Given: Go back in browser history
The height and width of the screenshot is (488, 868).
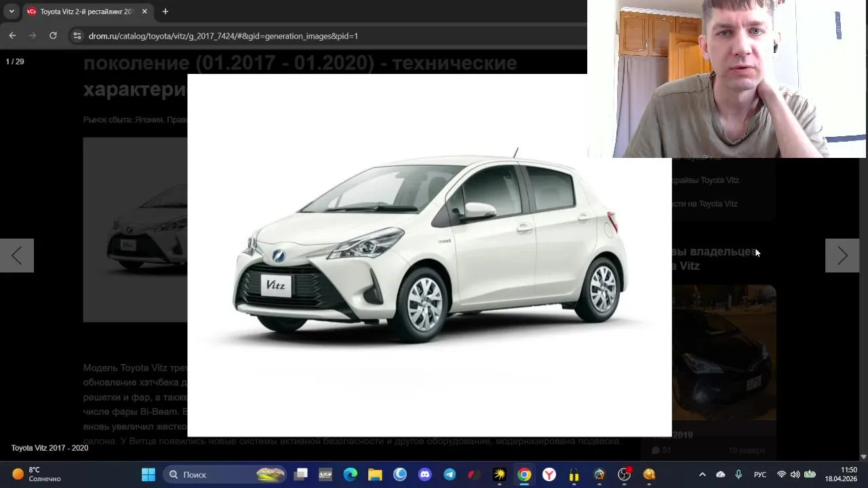Looking at the screenshot, I should pos(12,35).
